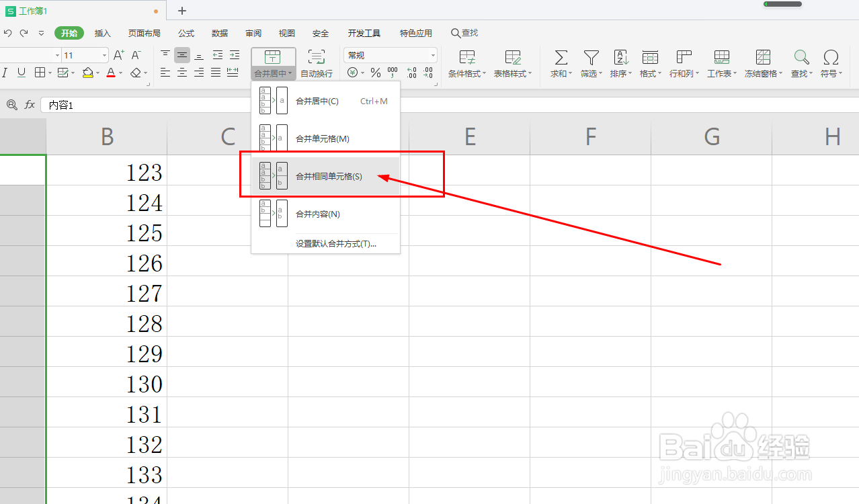Redo the last undone action
Image resolution: width=859 pixels, height=504 pixels.
point(24,33)
